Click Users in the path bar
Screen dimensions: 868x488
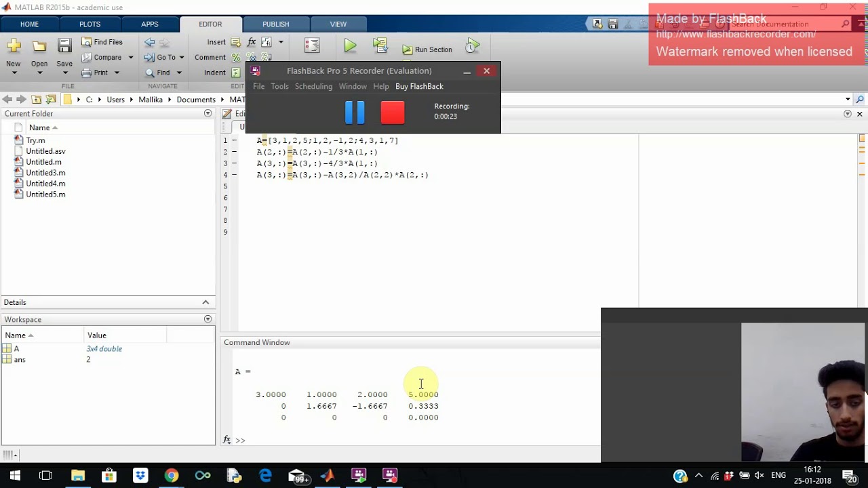click(x=116, y=100)
